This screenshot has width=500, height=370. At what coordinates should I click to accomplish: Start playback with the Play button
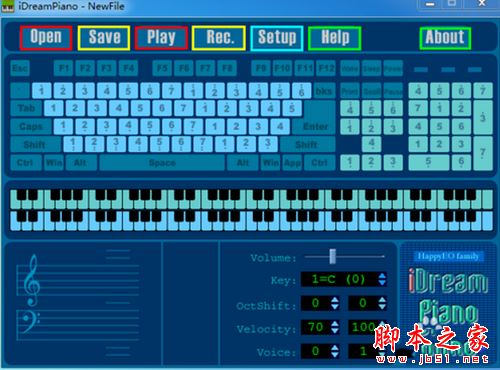coord(161,38)
